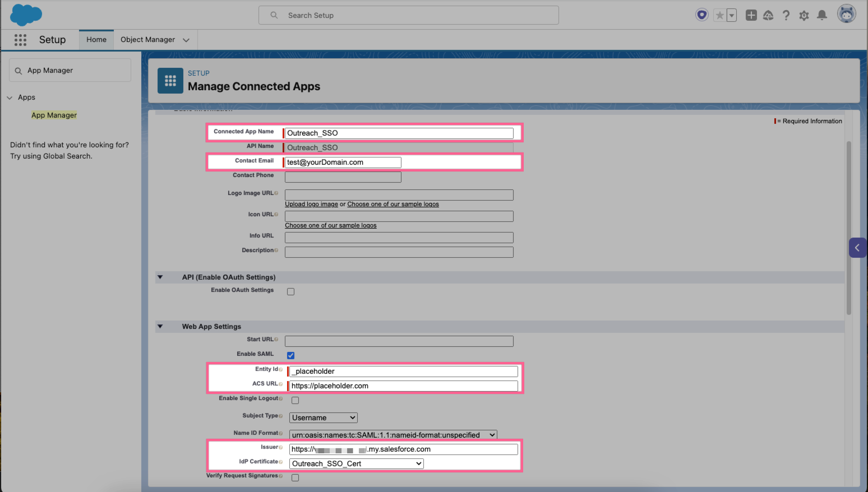Screen dimensions: 868x492
Task: Select the Home tab
Action: click(96, 39)
